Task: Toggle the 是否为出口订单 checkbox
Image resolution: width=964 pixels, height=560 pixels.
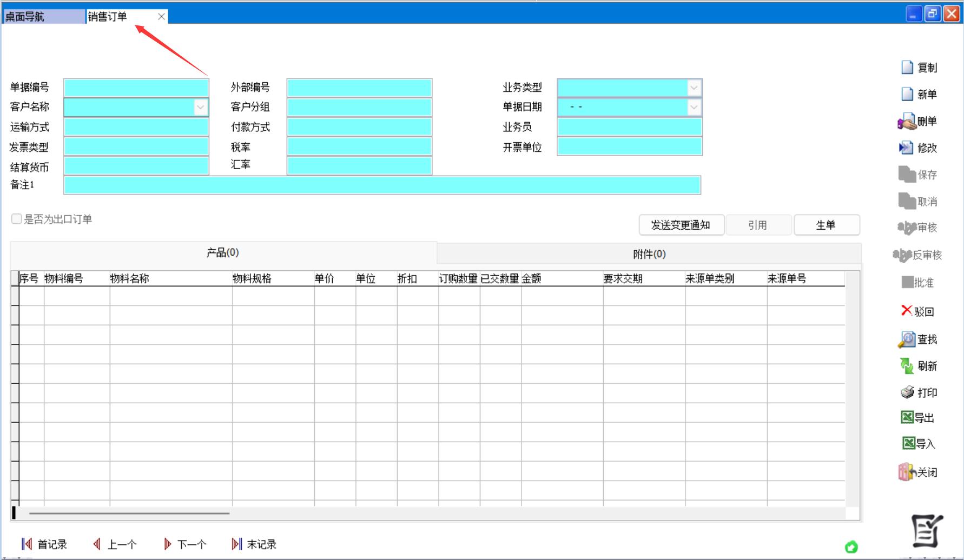Action: tap(17, 219)
